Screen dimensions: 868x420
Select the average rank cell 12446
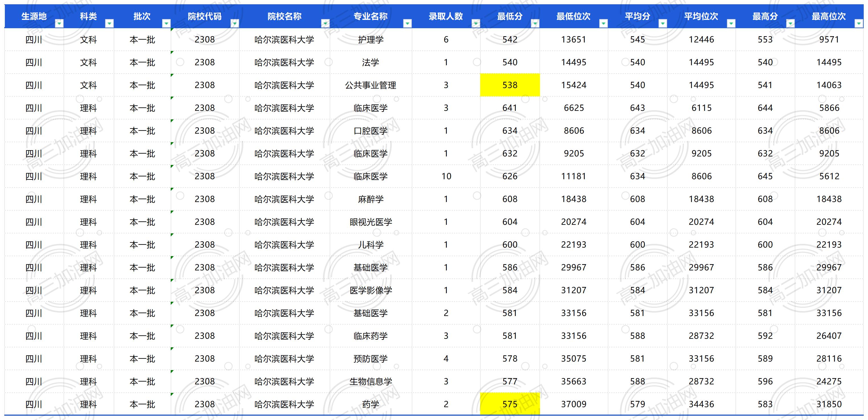point(702,40)
